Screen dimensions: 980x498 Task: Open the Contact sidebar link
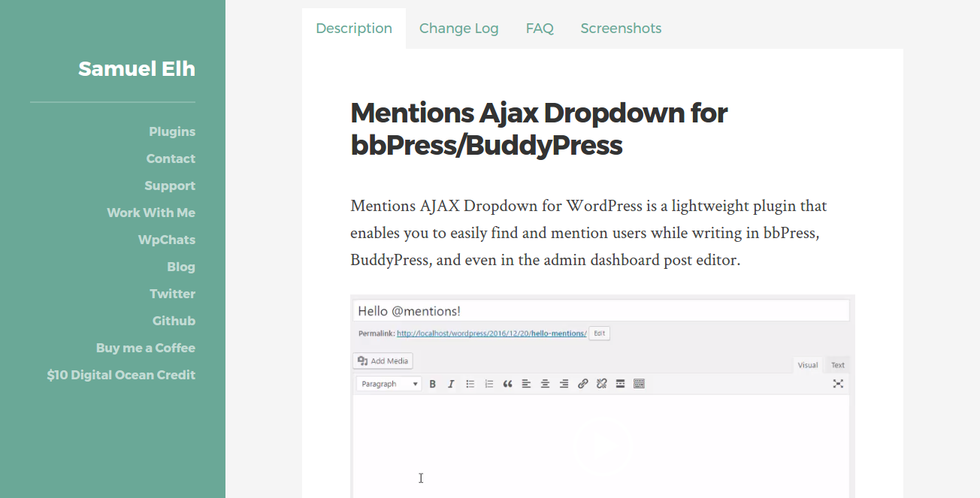(x=171, y=158)
